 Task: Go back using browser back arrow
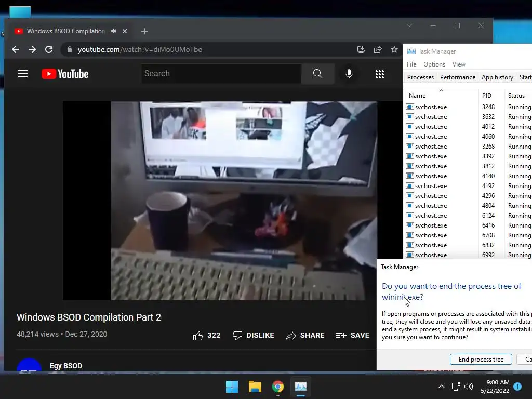pyautogui.click(x=16, y=49)
